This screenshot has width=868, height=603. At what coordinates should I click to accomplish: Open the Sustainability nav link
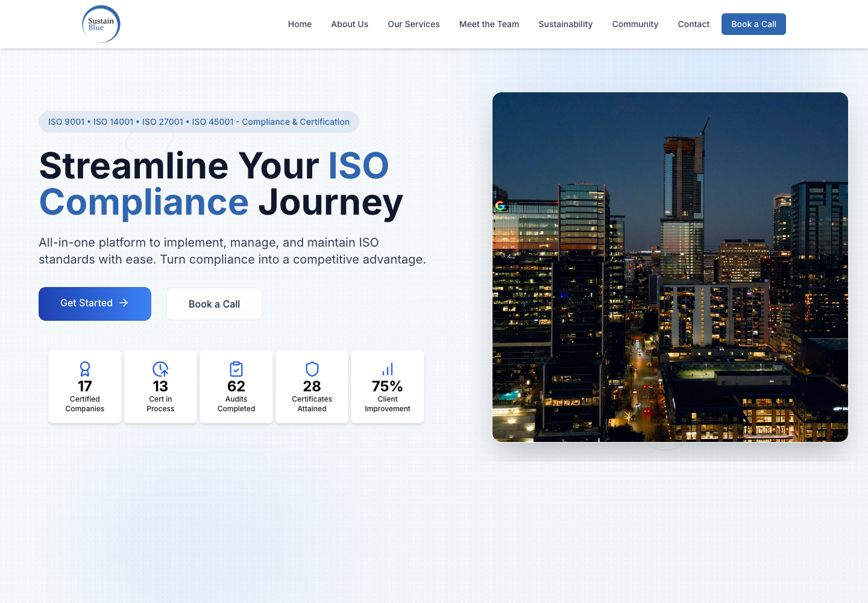[x=565, y=24]
